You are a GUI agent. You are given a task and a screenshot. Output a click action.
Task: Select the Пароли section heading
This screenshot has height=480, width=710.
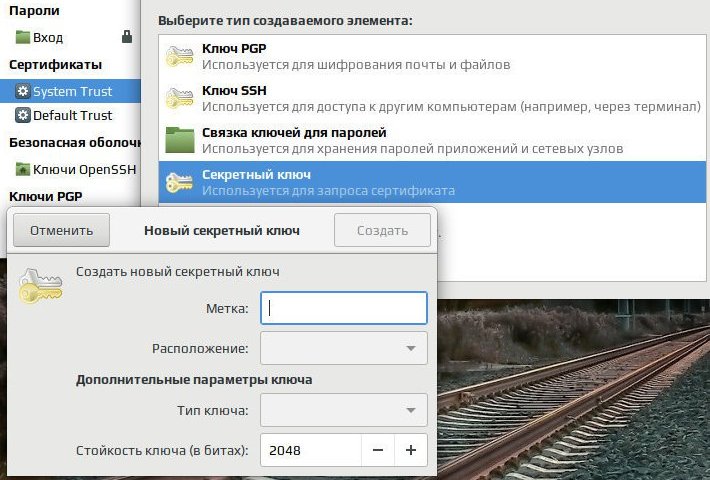click(34, 10)
